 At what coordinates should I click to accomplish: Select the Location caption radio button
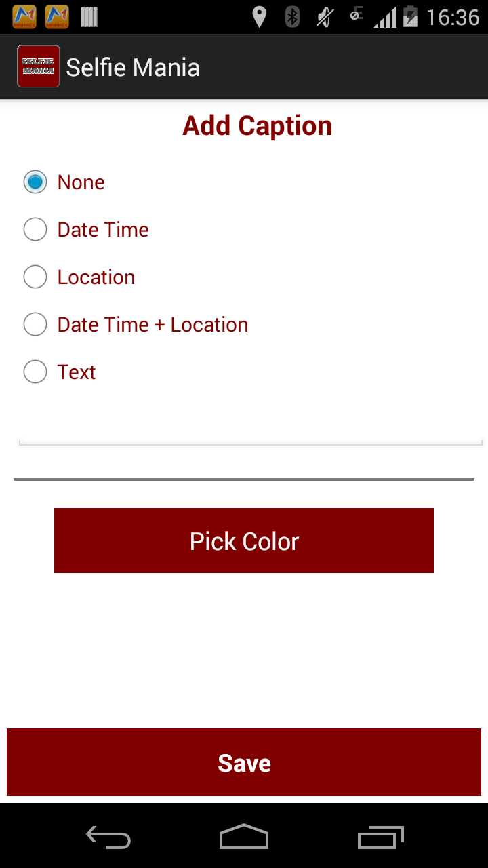(35, 277)
